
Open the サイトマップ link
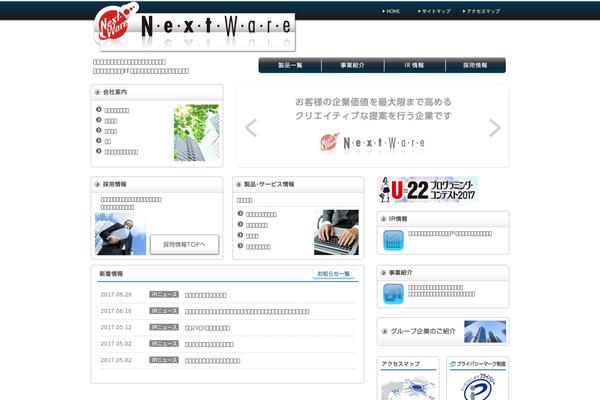pos(434,11)
